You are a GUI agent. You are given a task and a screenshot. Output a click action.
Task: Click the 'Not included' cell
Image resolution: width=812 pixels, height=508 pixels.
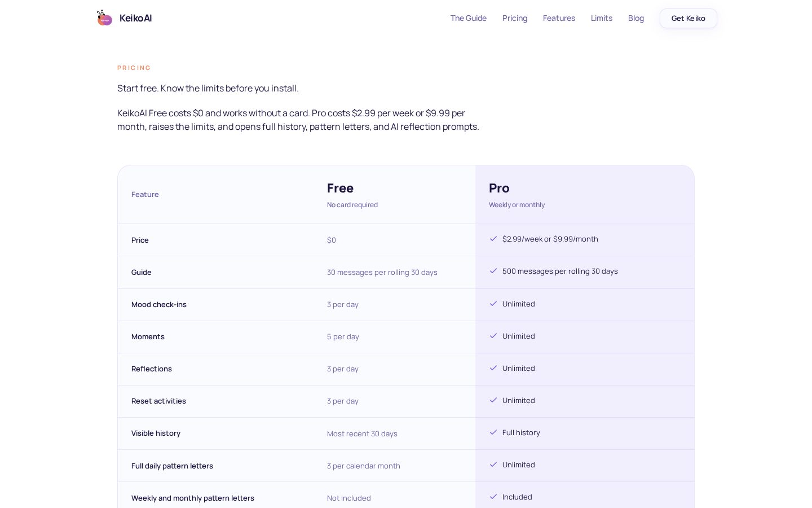(349, 498)
